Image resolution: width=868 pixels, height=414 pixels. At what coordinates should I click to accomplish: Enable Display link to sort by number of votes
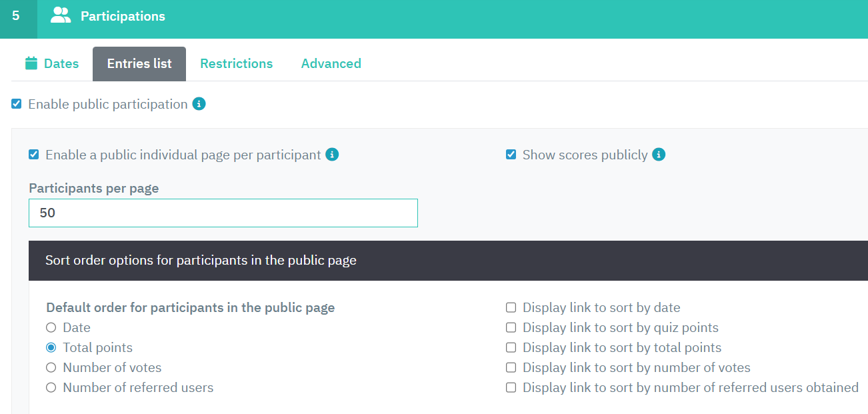pyautogui.click(x=511, y=367)
